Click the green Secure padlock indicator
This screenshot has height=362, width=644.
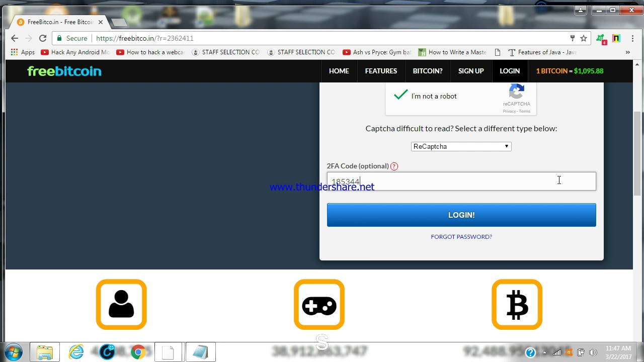[72, 38]
